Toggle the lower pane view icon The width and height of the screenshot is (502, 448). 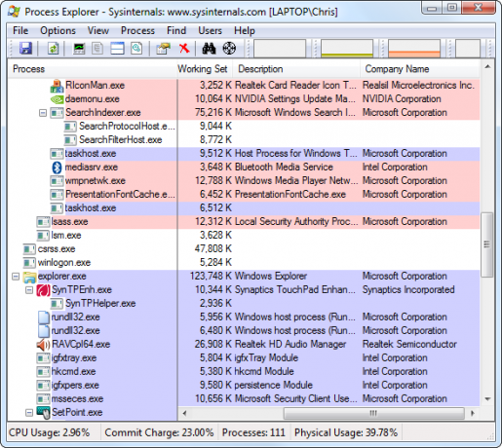click(117, 49)
